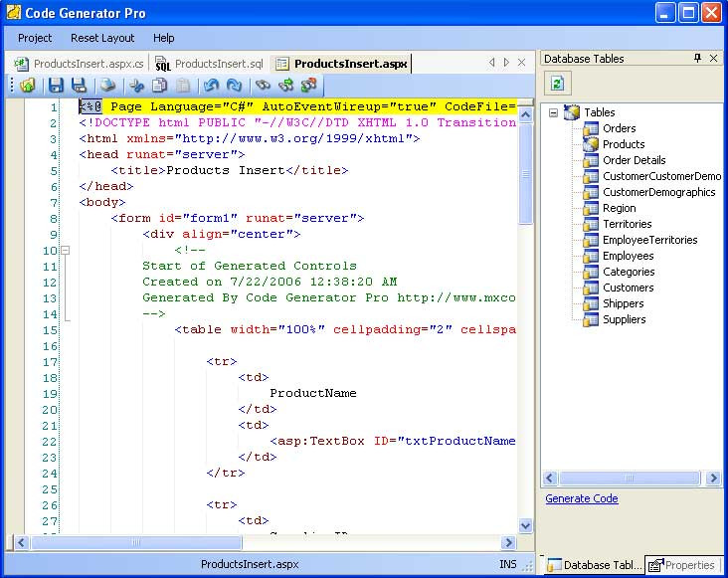Select the Tables root node
The image size is (728, 578).
pyautogui.click(x=599, y=112)
